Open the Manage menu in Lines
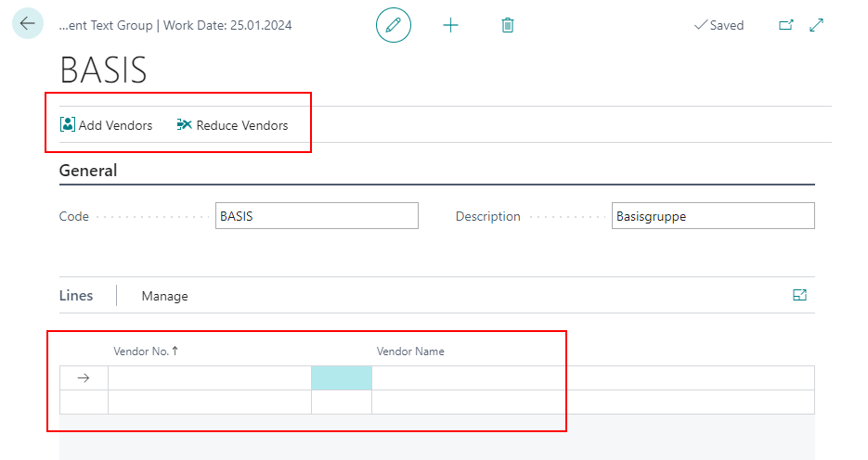 coord(164,296)
